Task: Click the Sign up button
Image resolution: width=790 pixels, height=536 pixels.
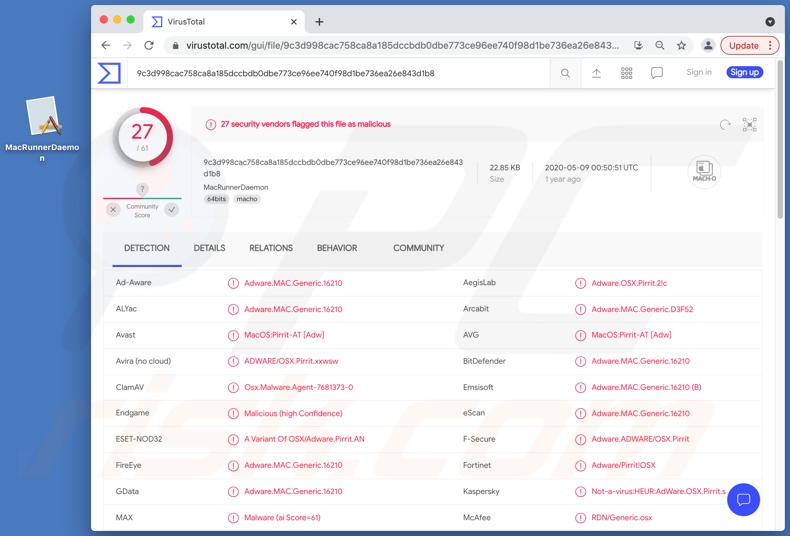Action: pyautogui.click(x=745, y=73)
